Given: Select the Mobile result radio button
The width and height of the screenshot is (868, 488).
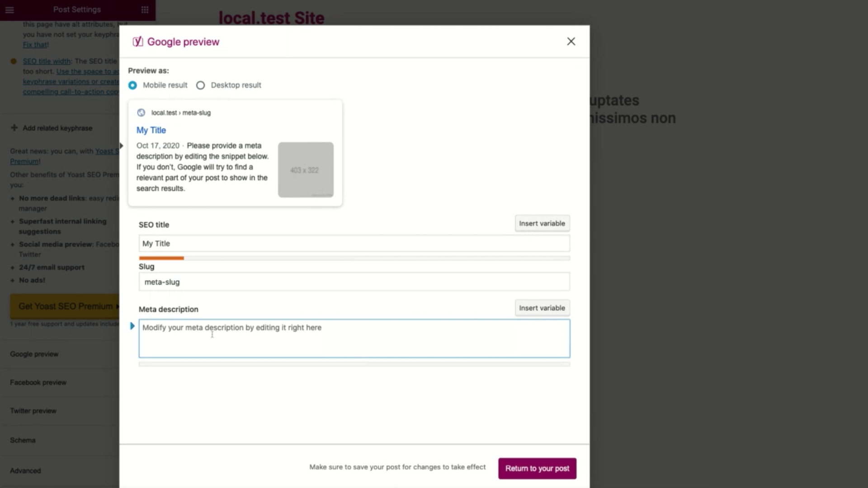Looking at the screenshot, I should click(132, 85).
